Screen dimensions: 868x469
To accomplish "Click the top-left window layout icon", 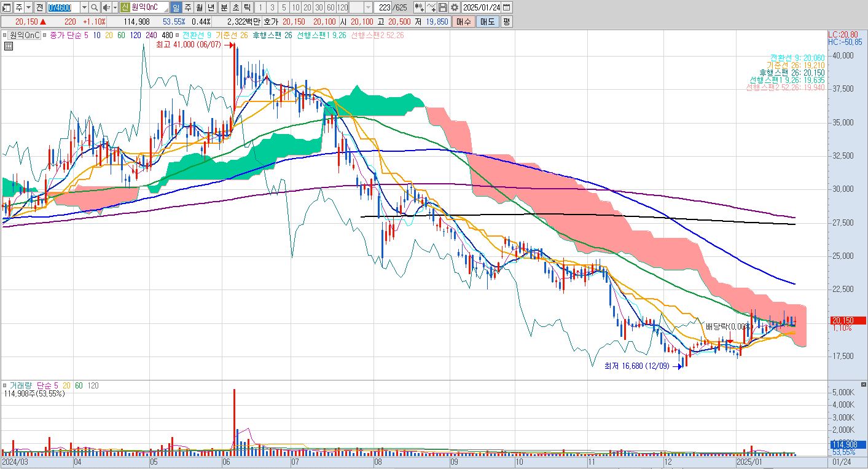I will coord(6,7).
